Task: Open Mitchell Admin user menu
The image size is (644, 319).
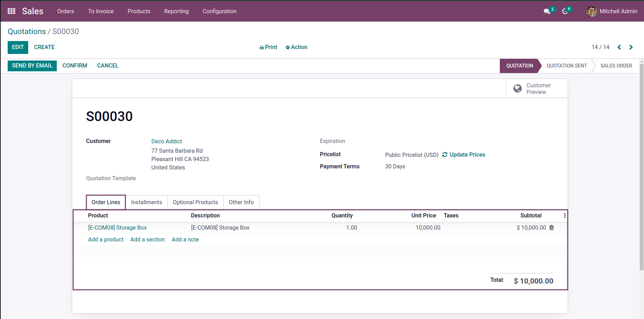Action: point(612,11)
